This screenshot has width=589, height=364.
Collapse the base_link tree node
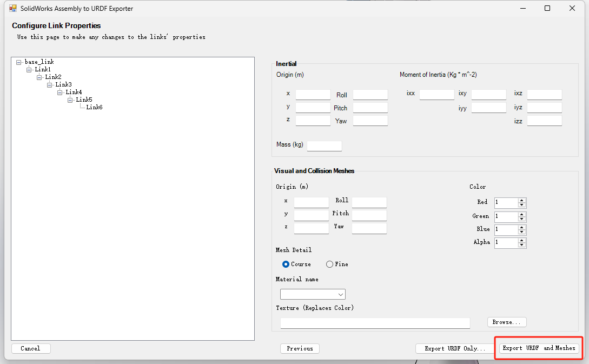(x=19, y=62)
